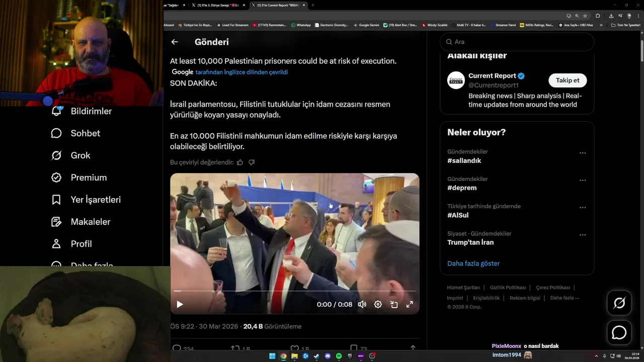Image resolution: width=644 pixels, height=362 pixels.
Task: Open Çerez Politikası footer link
Action: [x=553, y=288]
